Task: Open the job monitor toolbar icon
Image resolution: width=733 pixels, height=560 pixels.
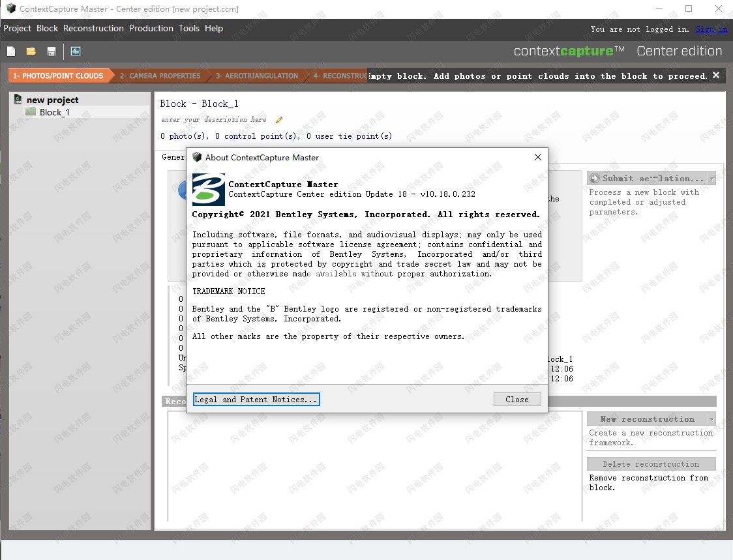Action: pyautogui.click(x=75, y=52)
